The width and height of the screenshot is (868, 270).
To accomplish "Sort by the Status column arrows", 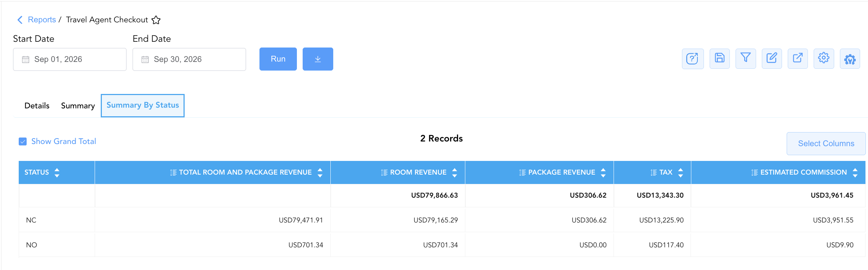I will pyautogui.click(x=57, y=172).
